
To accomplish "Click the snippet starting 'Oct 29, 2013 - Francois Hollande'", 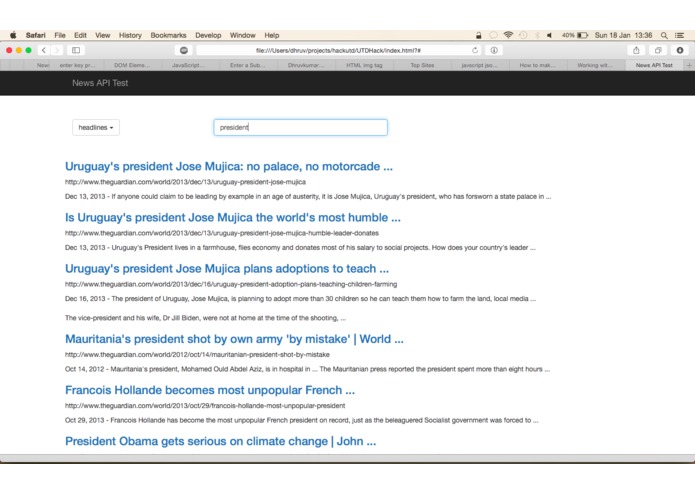I will pyautogui.click(x=301, y=420).
